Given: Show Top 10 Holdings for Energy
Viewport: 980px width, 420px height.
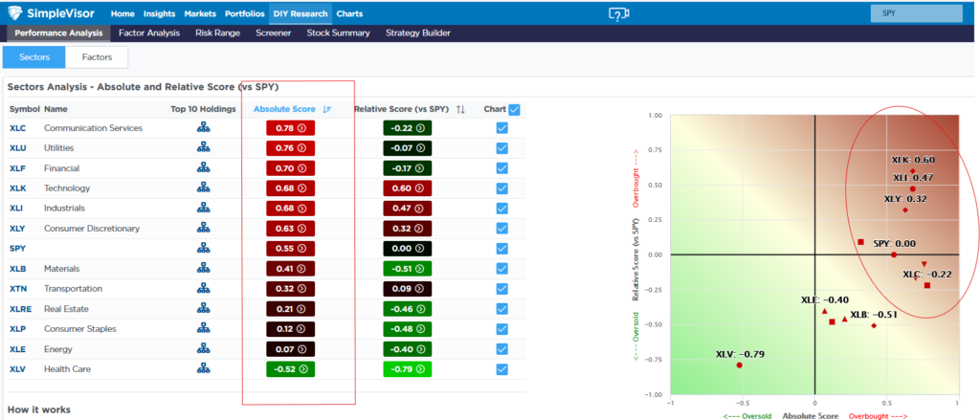Looking at the screenshot, I should pyautogui.click(x=203, y=349).
